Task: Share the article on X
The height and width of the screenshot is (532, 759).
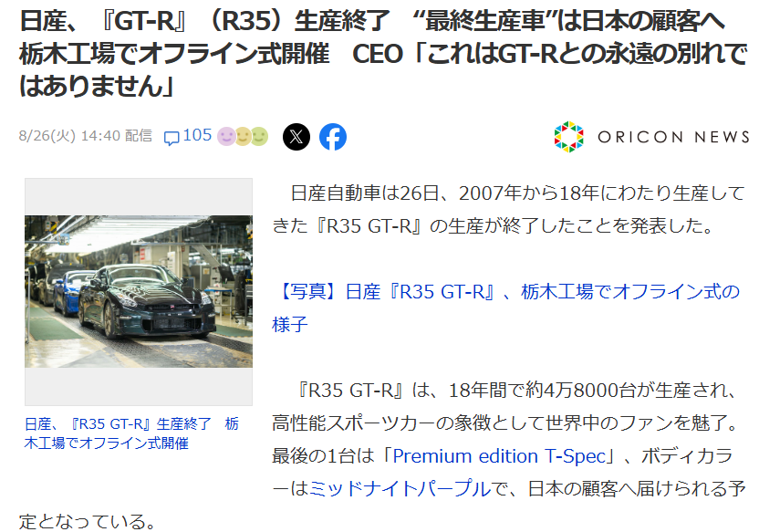Action: point(296,137)
